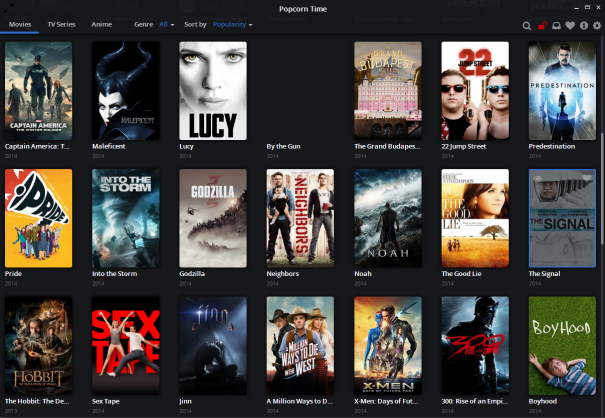Screen dimensions: 605x418
Task: Click The Signal title below poster
Action: (x=544, y=274)
